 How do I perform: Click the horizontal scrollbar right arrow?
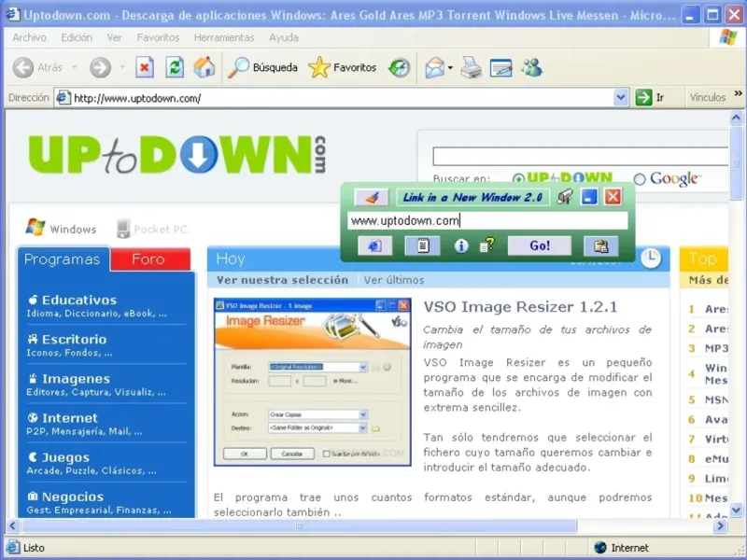[720, 526]
